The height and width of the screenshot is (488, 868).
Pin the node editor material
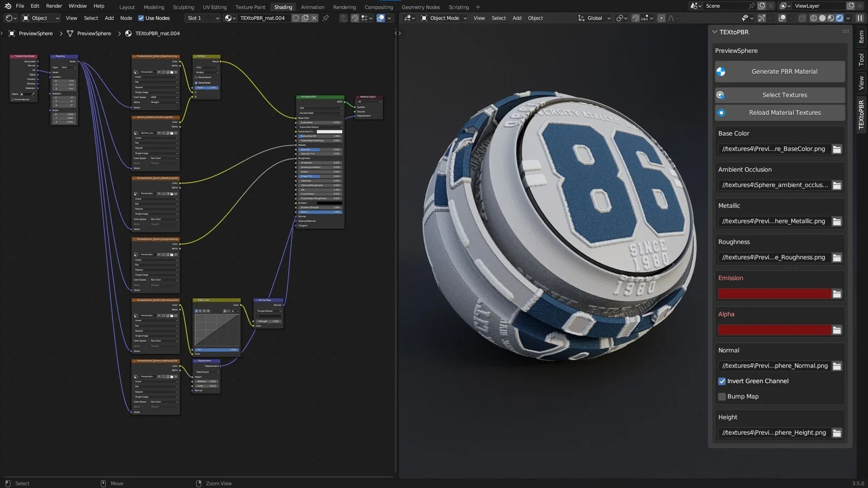click(325, 18)
